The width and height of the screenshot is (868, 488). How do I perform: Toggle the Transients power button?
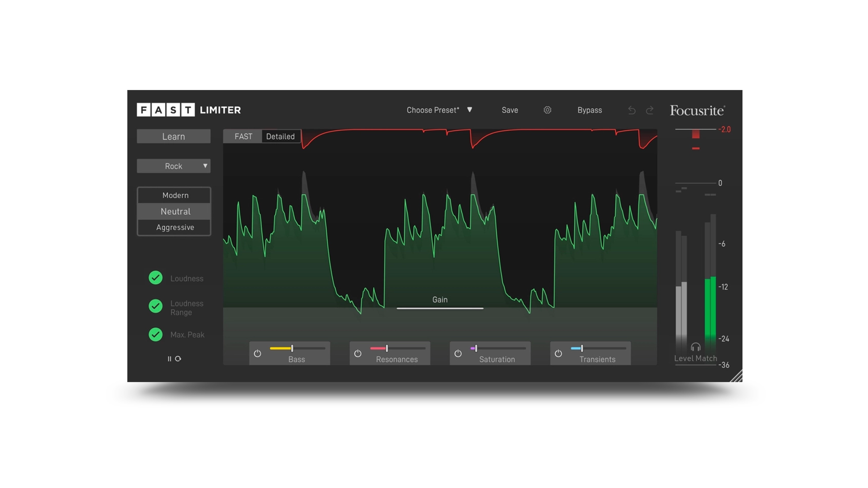558,353
